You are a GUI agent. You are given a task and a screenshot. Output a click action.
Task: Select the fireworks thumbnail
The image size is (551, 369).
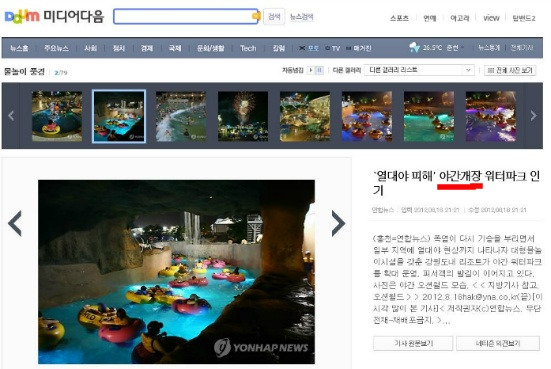[x=243, y=116]
